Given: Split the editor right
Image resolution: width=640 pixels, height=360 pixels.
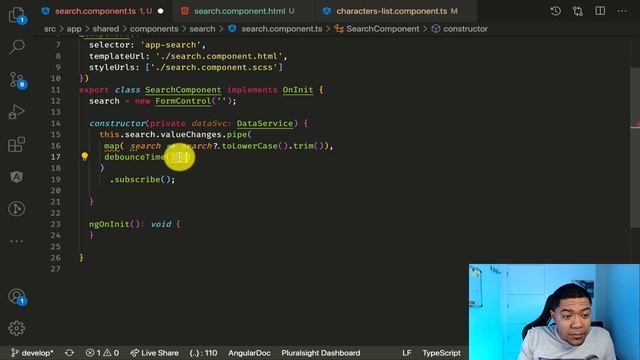Looking at the screenshot, I should coord(600,11).
